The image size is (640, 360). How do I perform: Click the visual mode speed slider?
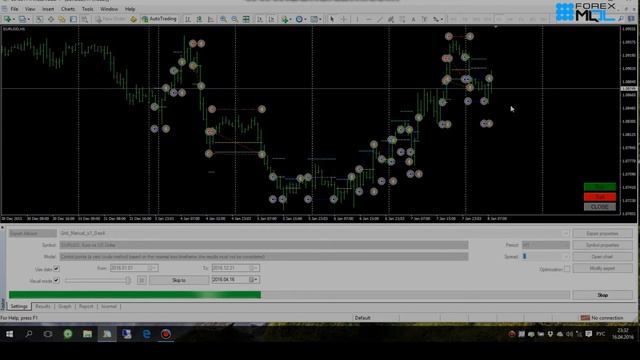pyautogui.click(x=98, y=280)
